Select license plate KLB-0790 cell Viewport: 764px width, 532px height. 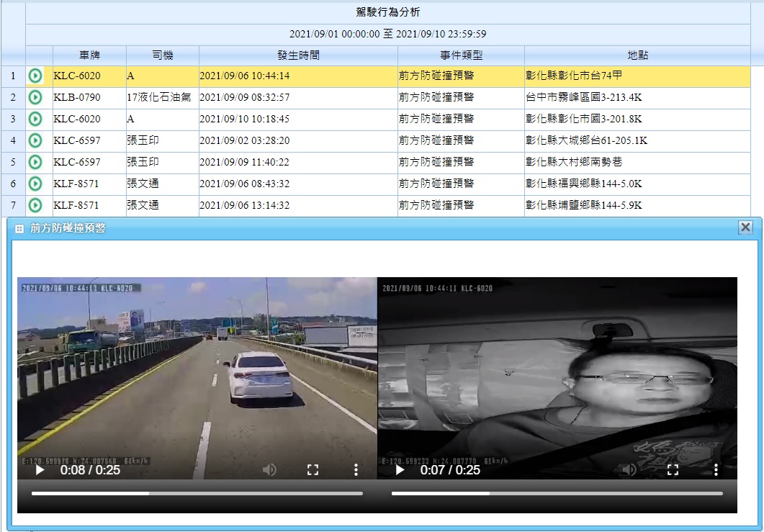point(90,97)
